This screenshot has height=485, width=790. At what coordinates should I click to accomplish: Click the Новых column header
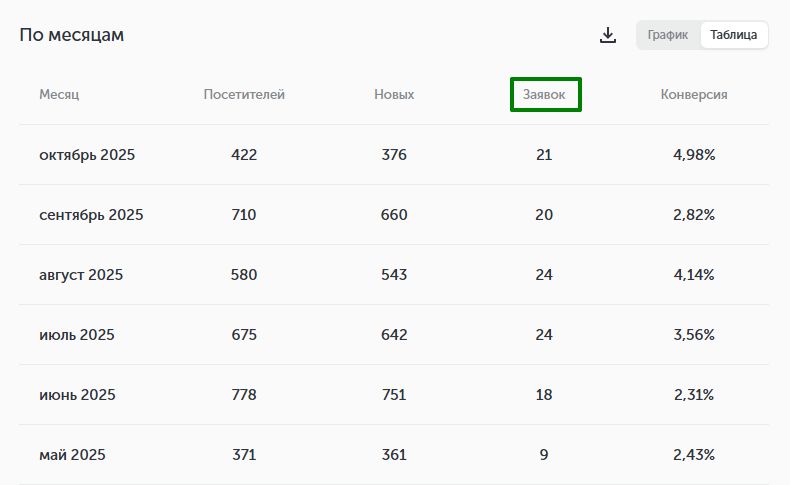tap(394, 95)
